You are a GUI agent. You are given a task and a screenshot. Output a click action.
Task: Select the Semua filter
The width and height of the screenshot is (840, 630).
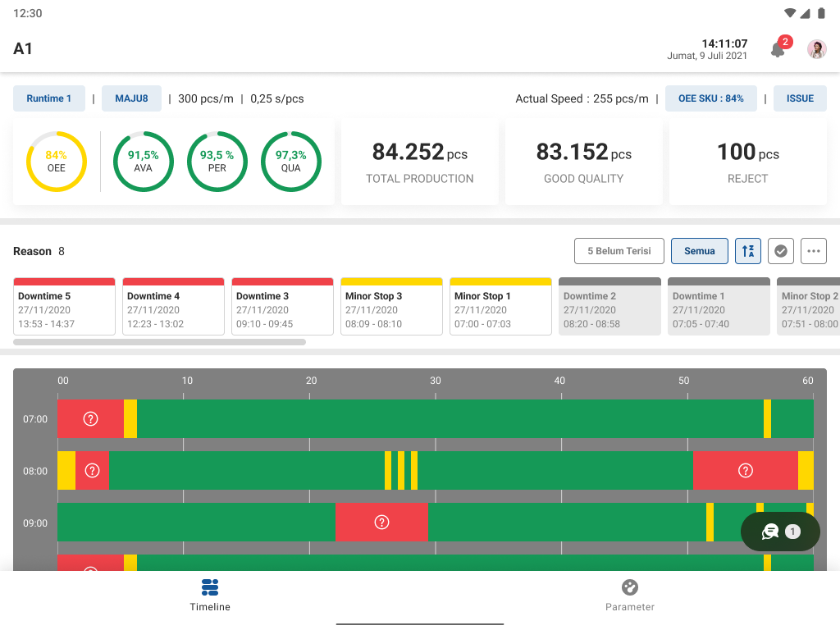coord(699,251)
